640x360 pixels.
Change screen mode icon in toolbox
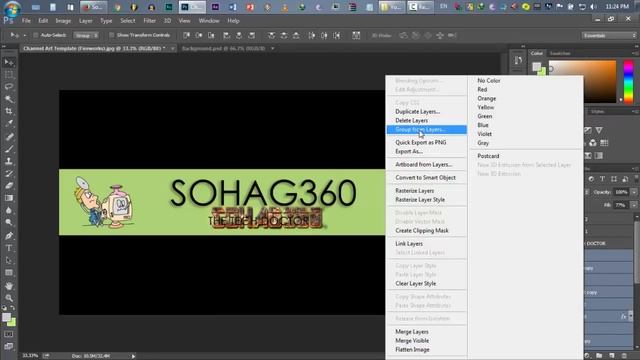9,347
